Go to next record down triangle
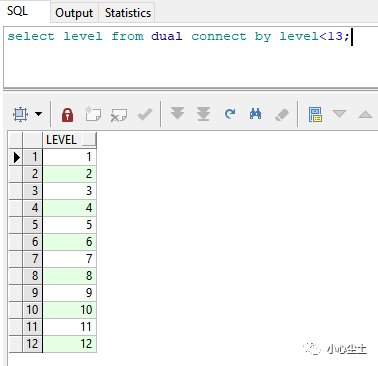378x366 pixels. (x=339, y=114)
